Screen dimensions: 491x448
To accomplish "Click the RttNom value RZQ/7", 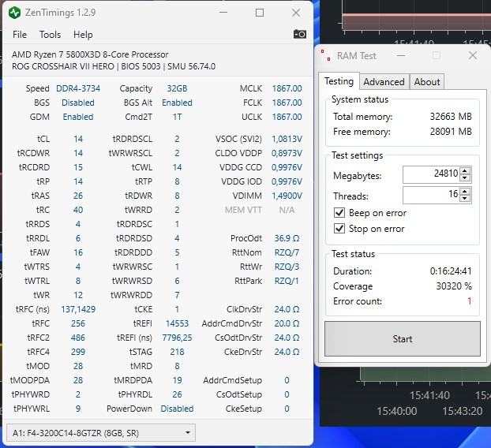I will pyautogui.click(x=287, y=252).
